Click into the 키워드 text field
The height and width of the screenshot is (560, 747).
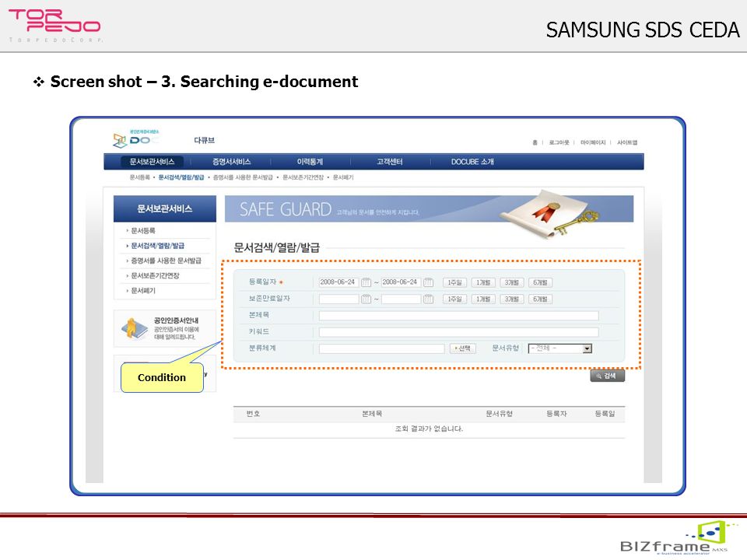459,332
